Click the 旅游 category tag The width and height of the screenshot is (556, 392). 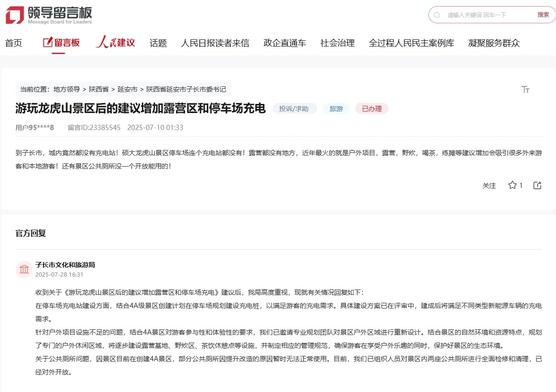point(336,109)
